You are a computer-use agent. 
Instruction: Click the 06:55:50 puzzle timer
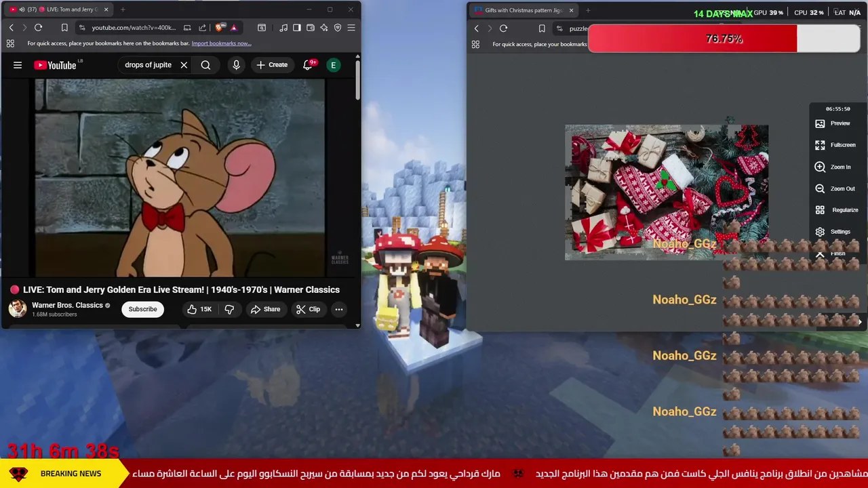click(837, 108)
